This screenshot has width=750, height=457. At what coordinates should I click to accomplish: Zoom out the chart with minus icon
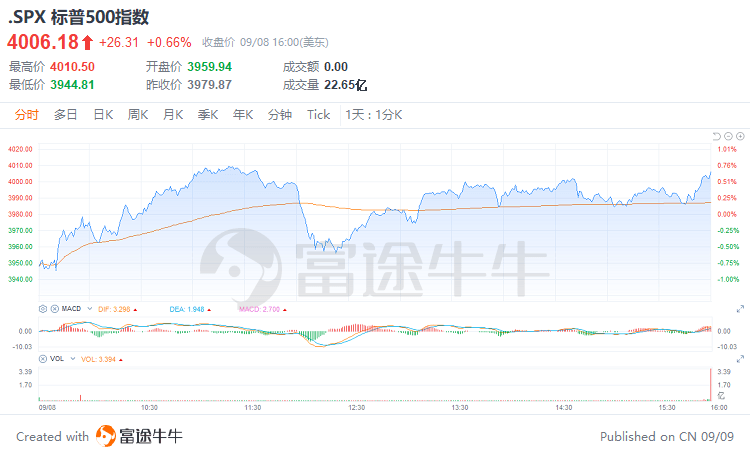728,136
